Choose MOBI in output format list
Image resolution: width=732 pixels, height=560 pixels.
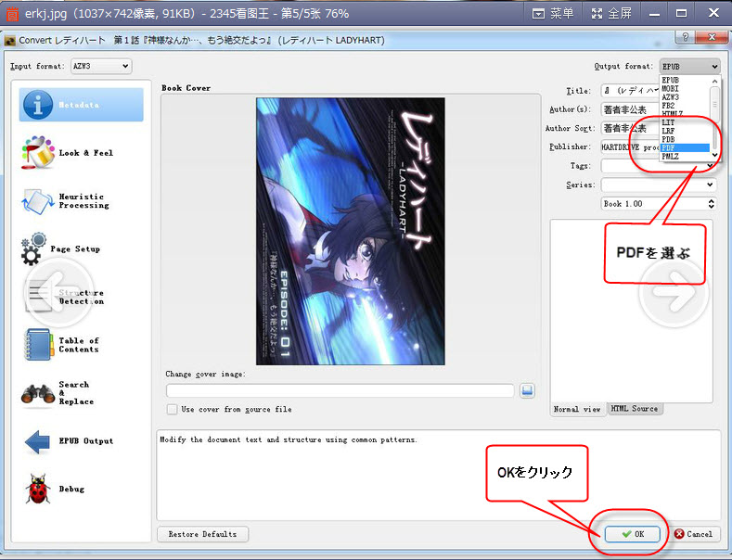pyautogui.click(x=685, y=89)
